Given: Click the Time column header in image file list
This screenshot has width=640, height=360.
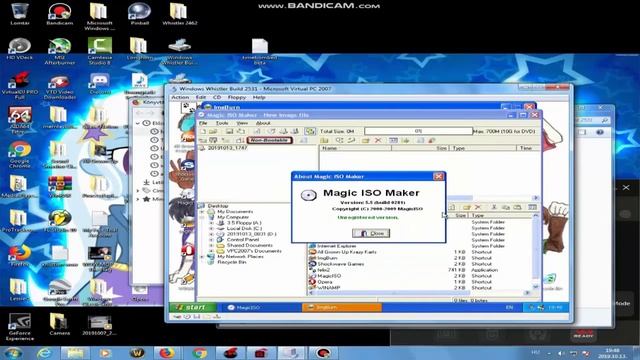Looking at the screenshot, I should tap(529, 148).
